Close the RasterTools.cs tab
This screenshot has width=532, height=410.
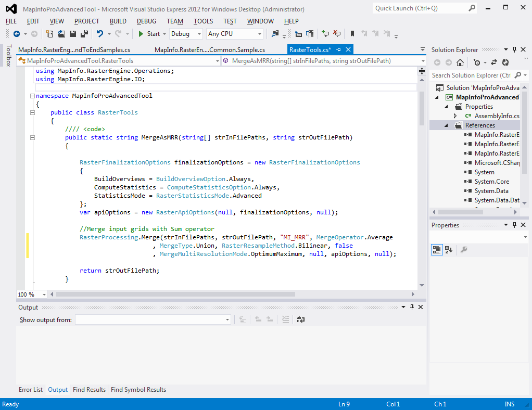point(348,49)
